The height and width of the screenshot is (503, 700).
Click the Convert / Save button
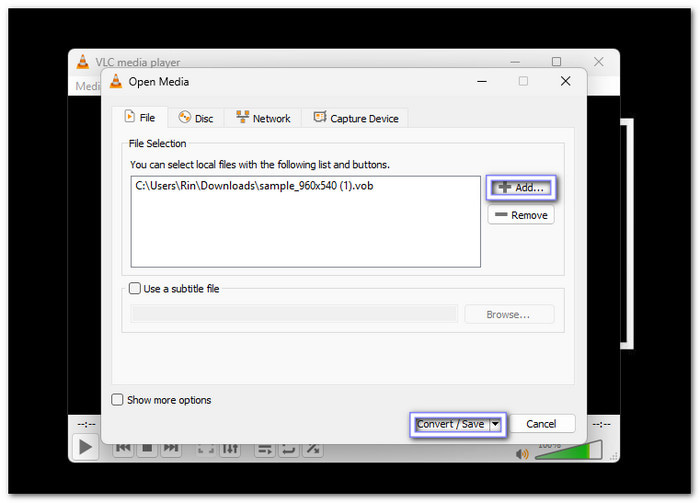coord(450,424)
